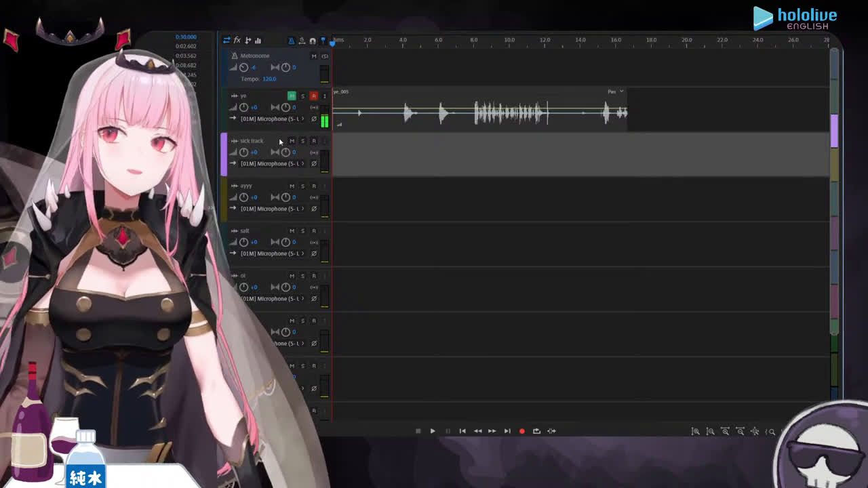Arm record on the 'sick track' track
The image size is (868, 488).
313,141
